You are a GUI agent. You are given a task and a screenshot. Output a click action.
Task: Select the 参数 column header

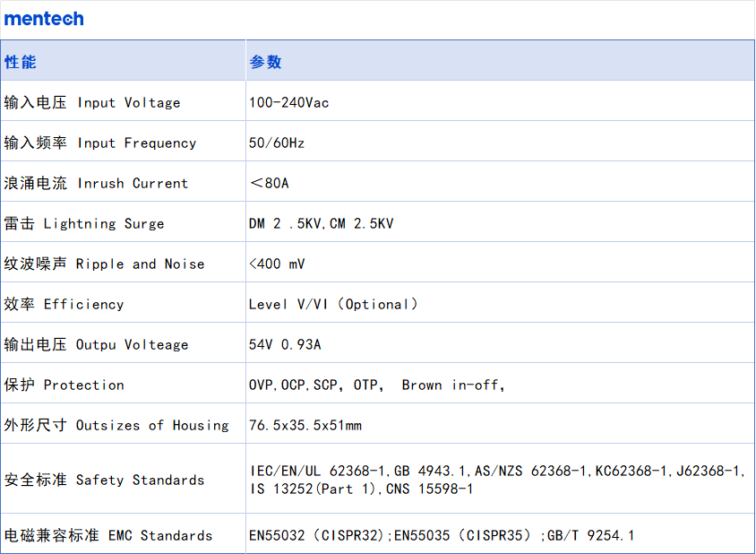pyautogui.click(x=265, y=62)
